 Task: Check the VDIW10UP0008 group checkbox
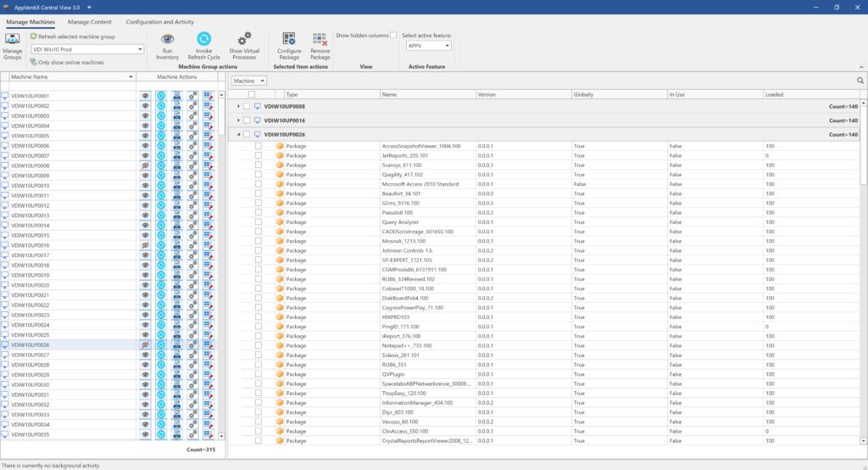tap(247, 106)
